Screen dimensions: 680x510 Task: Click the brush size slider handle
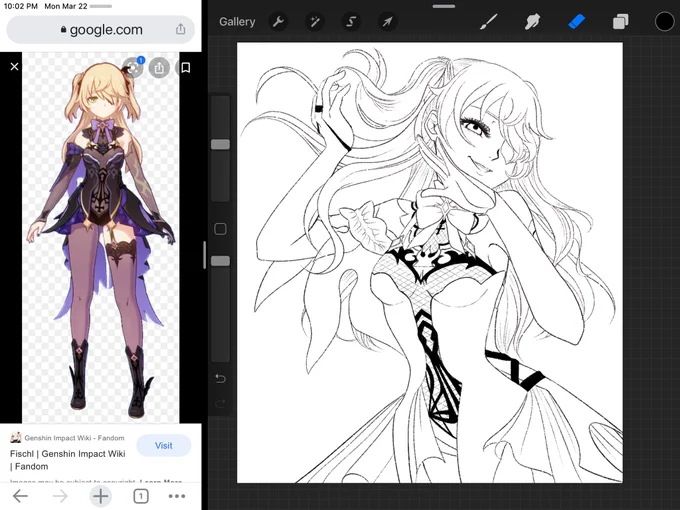click(x=220, y=144)
